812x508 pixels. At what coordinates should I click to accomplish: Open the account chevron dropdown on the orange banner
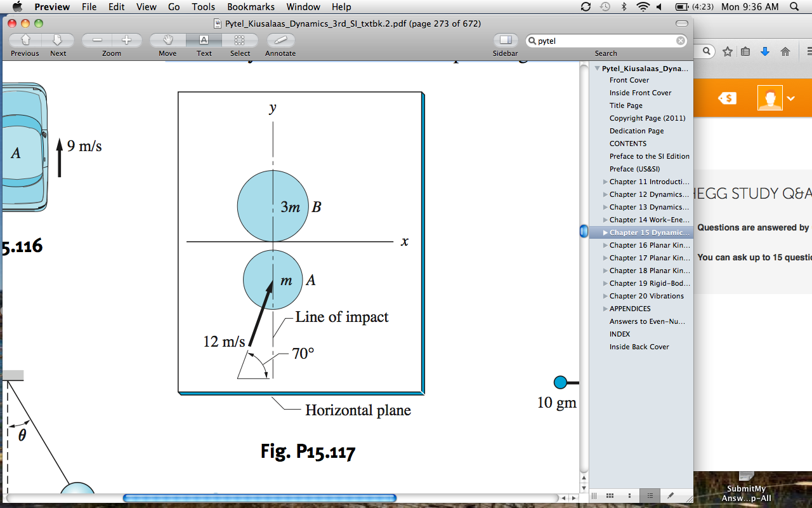790,98
